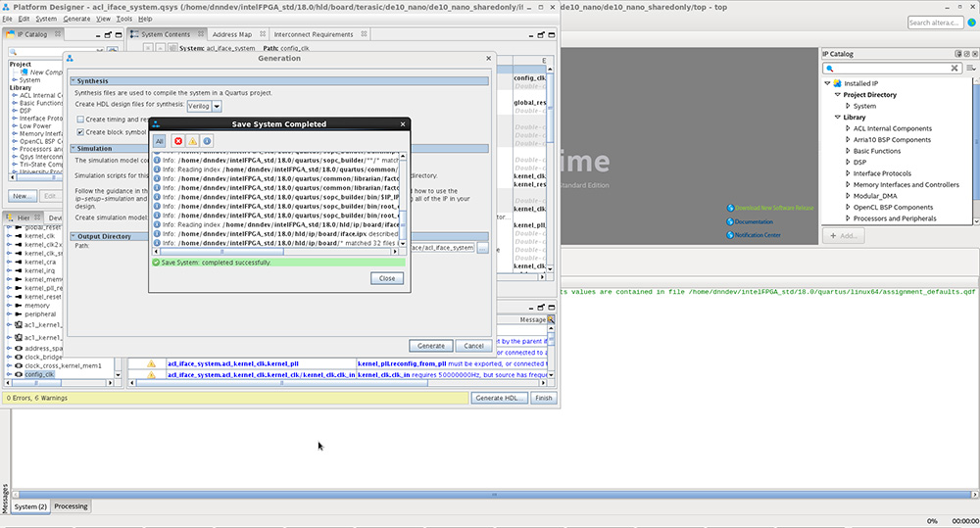Browse for output directory path (... button)
980x528 pixels.
tap(482, 248)
